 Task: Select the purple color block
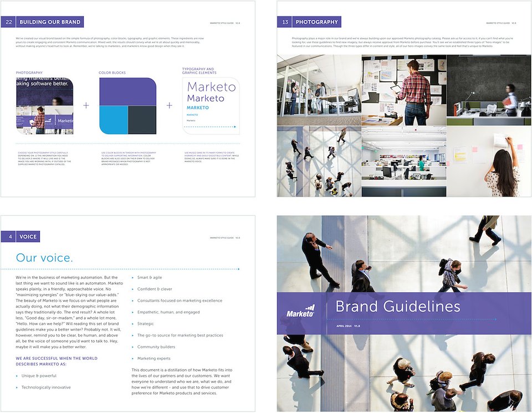[128, 91]
